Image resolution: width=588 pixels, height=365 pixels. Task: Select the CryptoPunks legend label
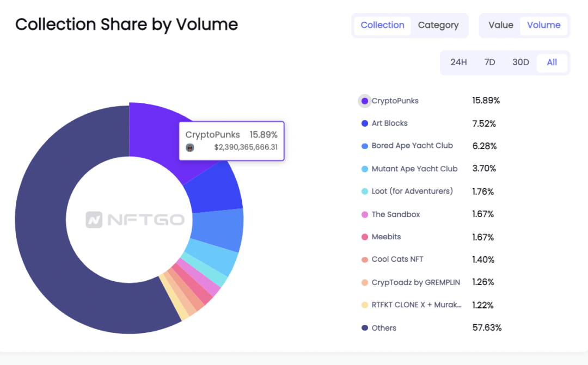[395, 101]
